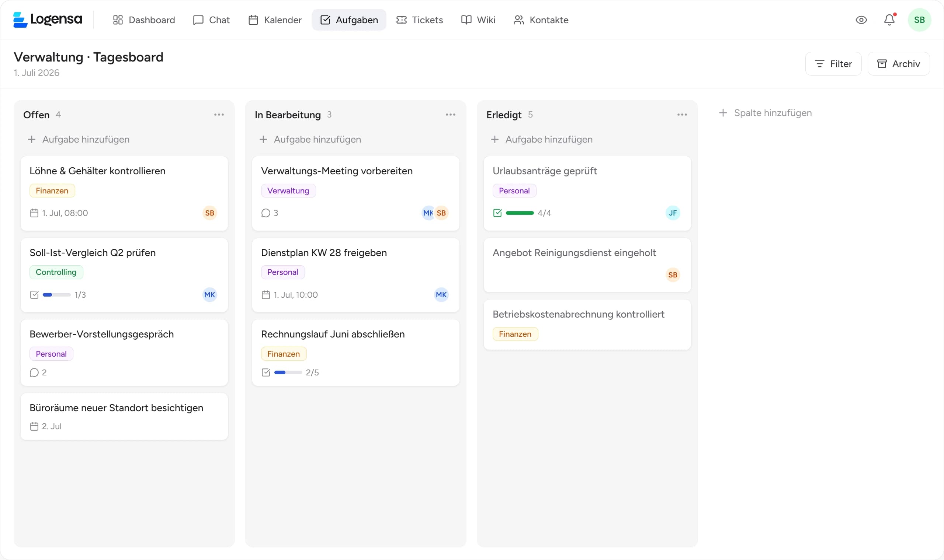Click plus icon in Offen column

tap(32, 139)
